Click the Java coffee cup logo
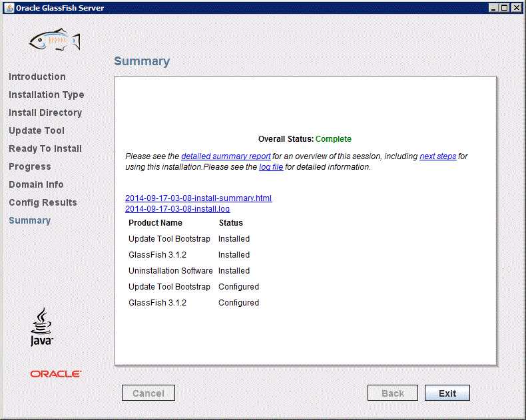The width and height of the screenshot is (526, 420). point(42,326)
